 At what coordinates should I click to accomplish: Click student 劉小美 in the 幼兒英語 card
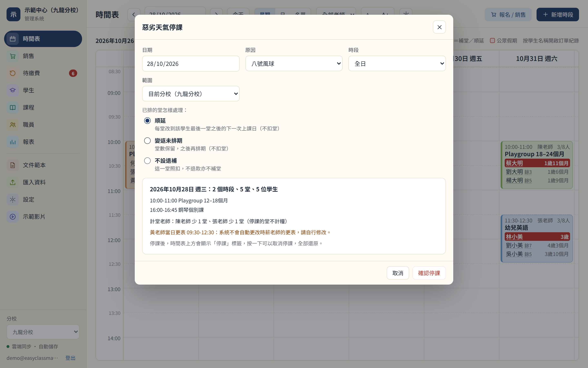pos(514,245)
